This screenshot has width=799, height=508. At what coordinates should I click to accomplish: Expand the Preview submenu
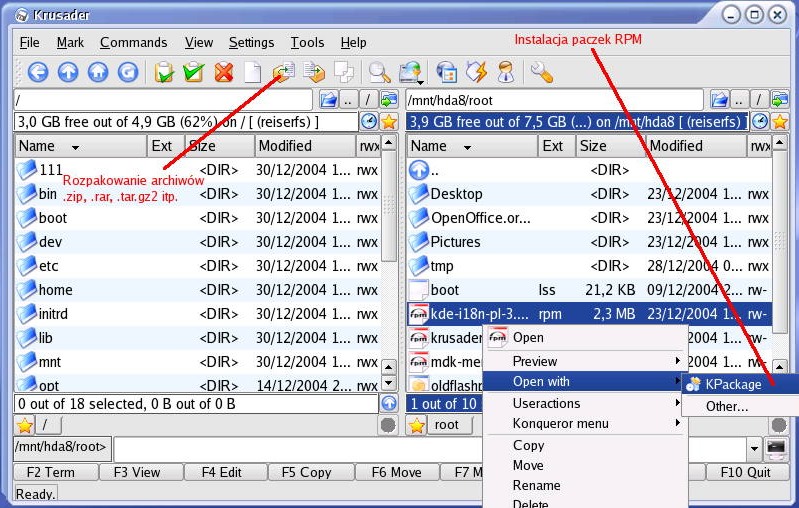tap(584, 361)
